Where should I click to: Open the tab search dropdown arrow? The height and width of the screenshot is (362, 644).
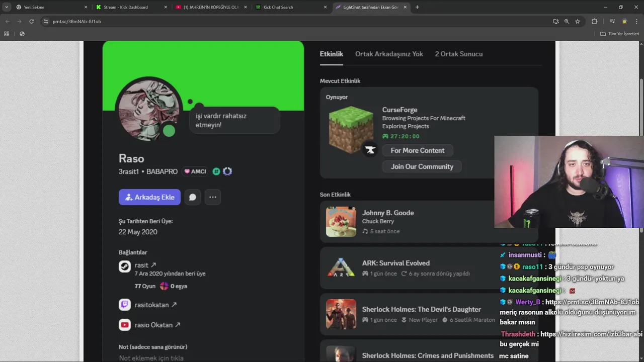[7, 7]
